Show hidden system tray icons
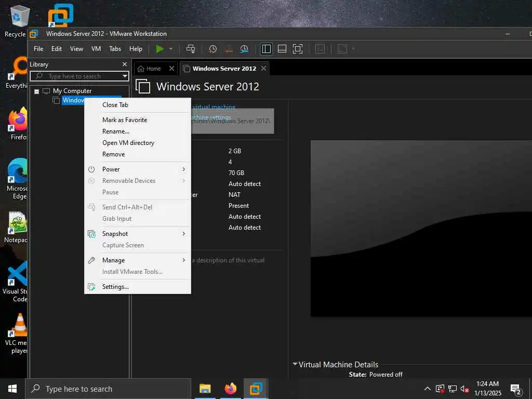 click(x=428, y=389)
